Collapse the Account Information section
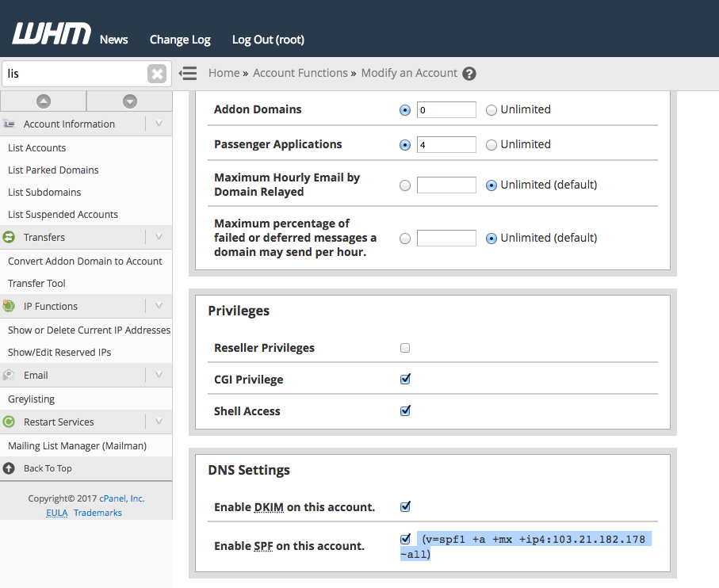 [159, 124]
